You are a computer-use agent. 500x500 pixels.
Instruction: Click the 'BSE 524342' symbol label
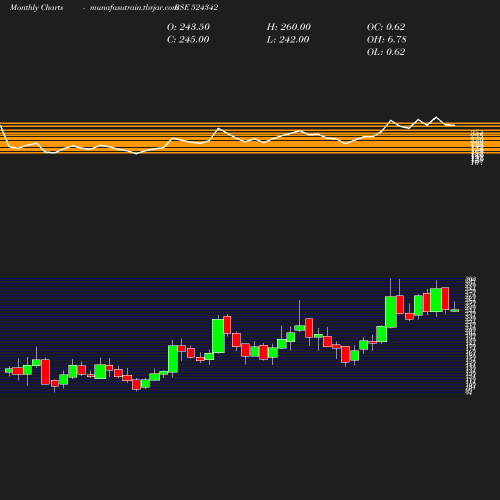click(197, 7)
